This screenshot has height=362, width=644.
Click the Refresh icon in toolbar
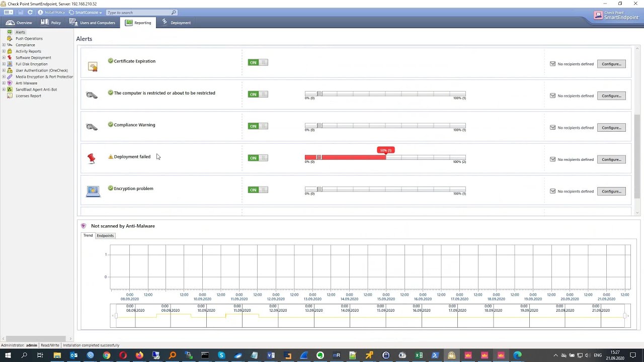tap(30, 12)
